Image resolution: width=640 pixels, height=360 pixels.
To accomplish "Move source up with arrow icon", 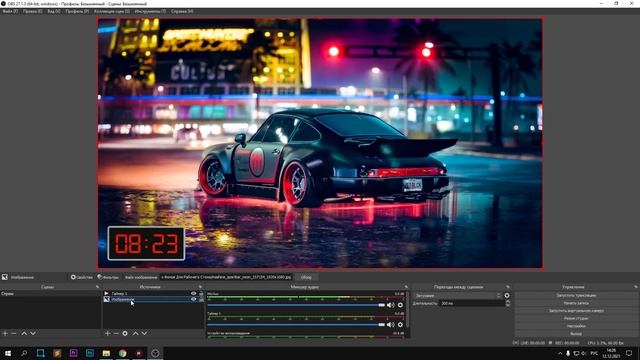I will pos(136,333).
